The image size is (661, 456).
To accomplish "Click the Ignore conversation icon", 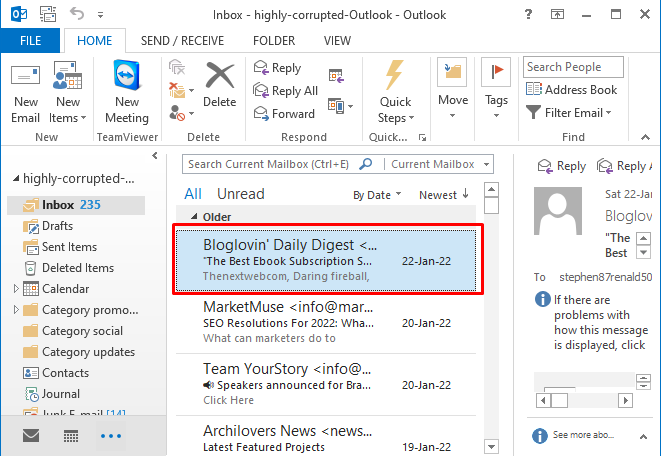I will pos(177,67).
